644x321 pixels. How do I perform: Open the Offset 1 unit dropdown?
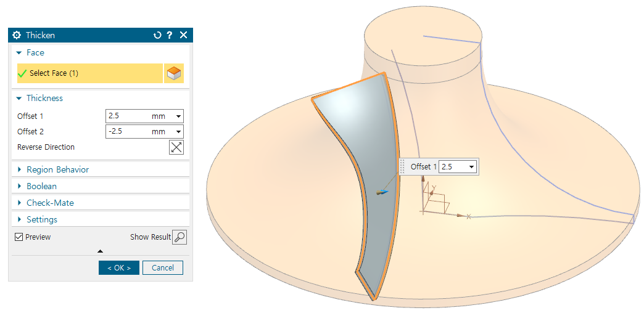coord(178,116)
